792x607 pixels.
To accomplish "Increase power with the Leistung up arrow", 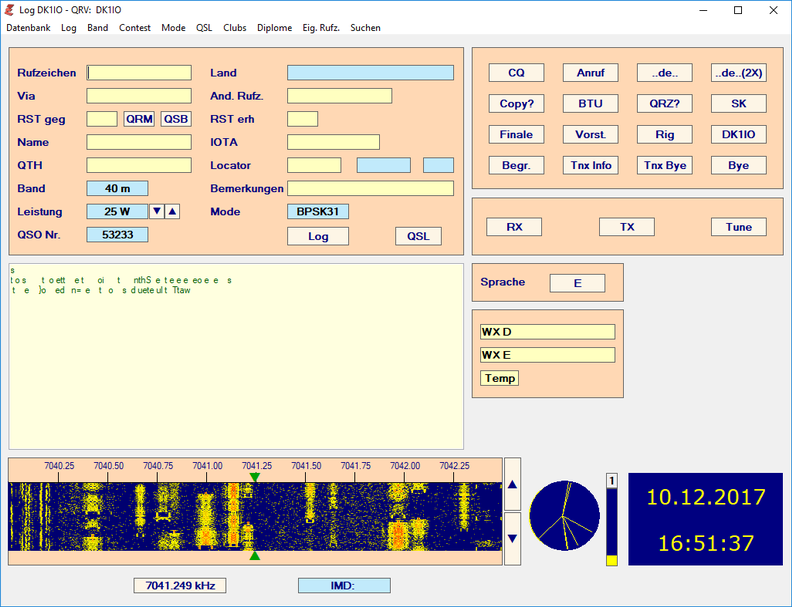I will pyautogui.click(x=172, y=211).
